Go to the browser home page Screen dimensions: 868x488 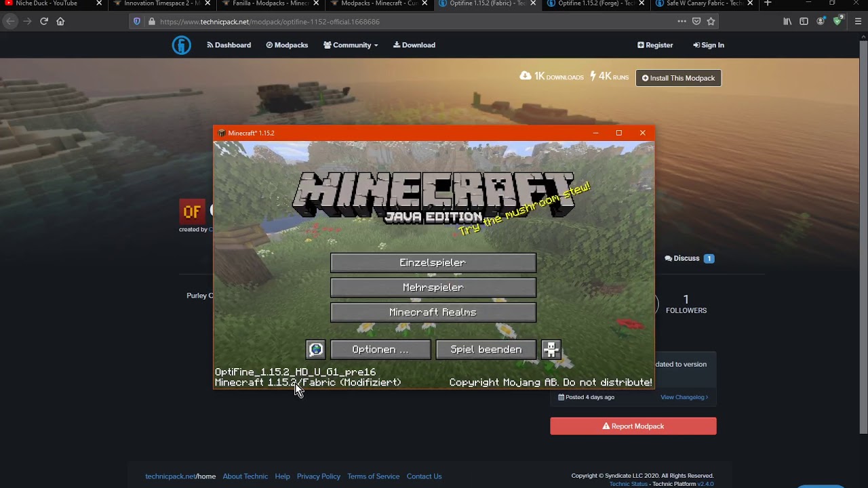click(60, 21)
